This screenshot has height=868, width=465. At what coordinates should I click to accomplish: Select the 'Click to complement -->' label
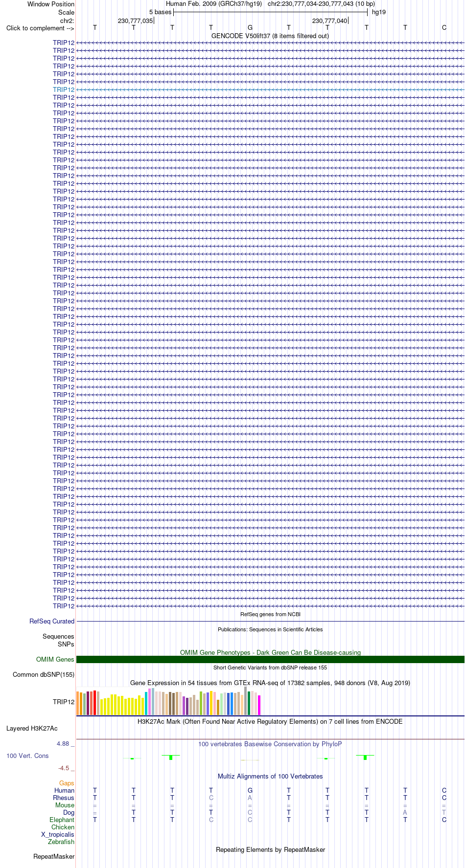[40, 28]
